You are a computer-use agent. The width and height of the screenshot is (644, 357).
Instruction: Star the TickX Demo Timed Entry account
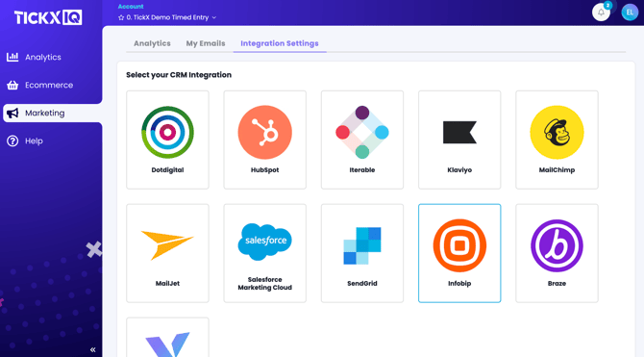tap(121, 17)
